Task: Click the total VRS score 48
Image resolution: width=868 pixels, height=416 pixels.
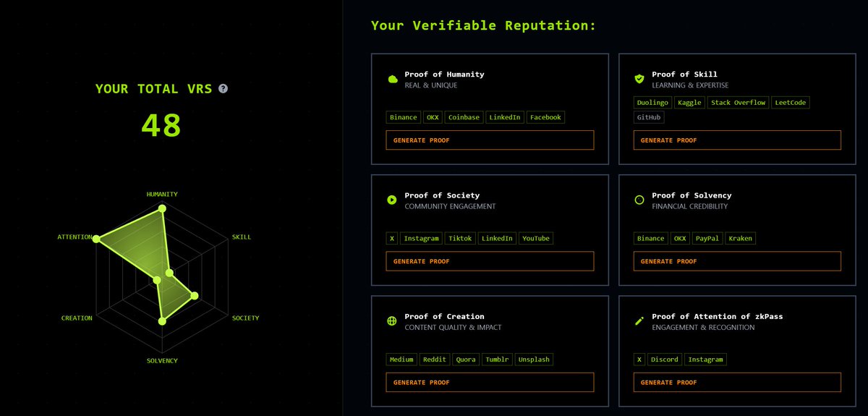Action: 161,126
